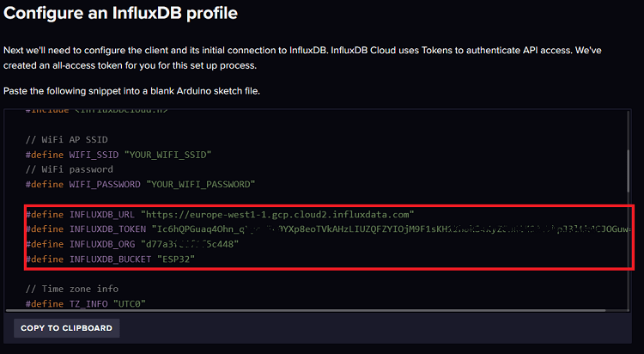Click the "Configure an InfluxDB profile" heading

120,14
